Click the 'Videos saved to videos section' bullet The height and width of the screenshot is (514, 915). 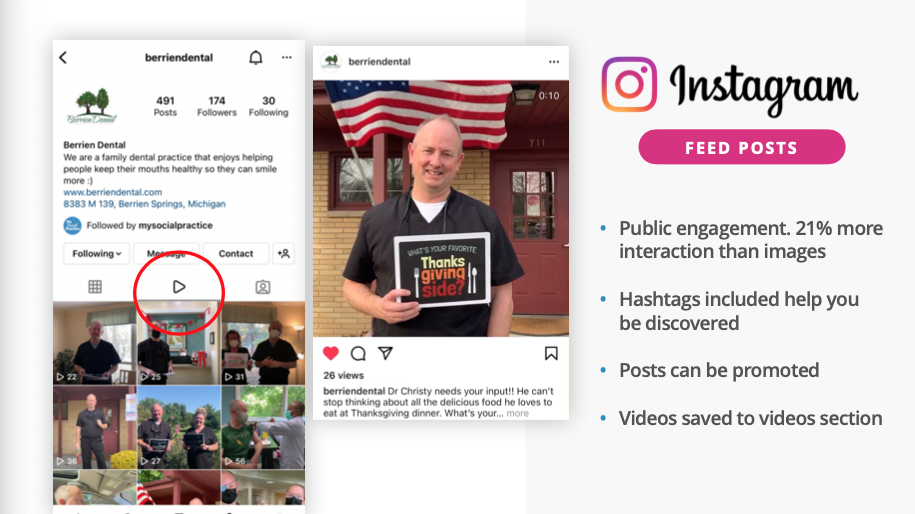coord(750,418)
